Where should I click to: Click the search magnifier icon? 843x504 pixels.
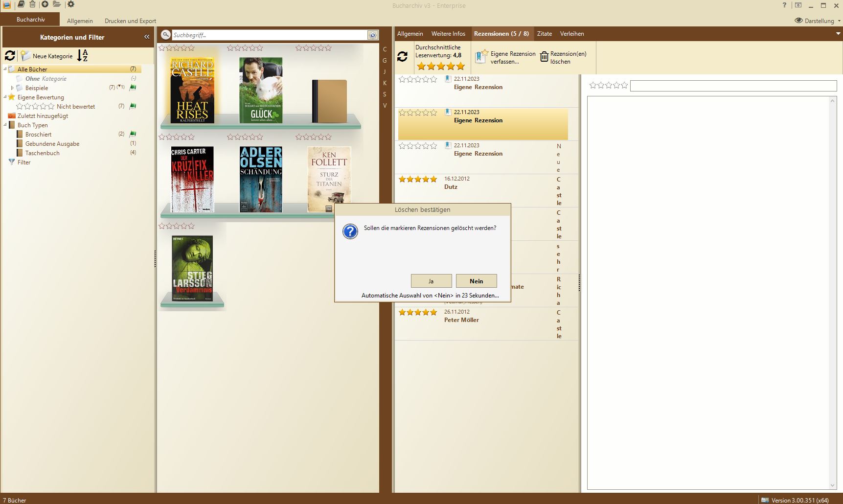pos(166,35)
